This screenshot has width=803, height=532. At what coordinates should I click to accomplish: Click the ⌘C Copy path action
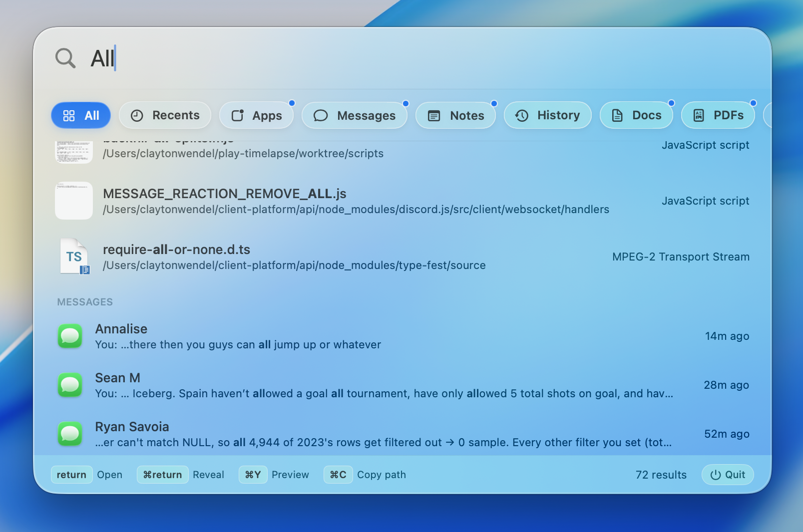tap(365, 475)
